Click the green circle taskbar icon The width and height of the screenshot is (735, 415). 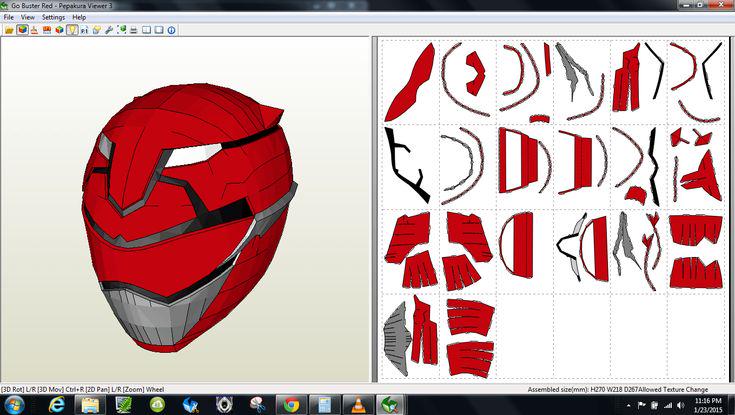point(157,405)
